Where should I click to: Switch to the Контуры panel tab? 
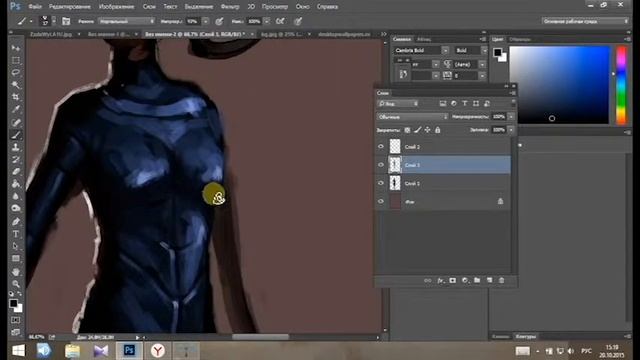tap(526, 336)
